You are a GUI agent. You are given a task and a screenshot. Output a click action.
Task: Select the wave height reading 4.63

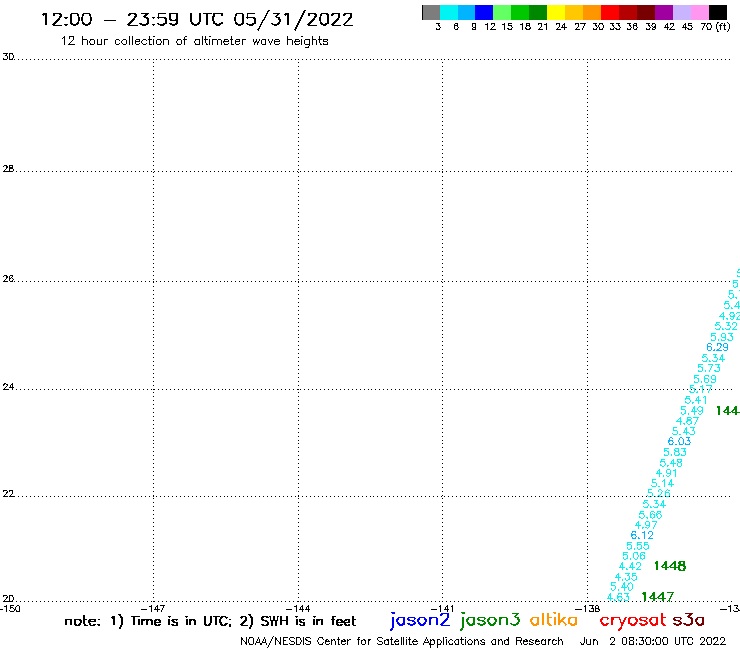click(618, 597)
